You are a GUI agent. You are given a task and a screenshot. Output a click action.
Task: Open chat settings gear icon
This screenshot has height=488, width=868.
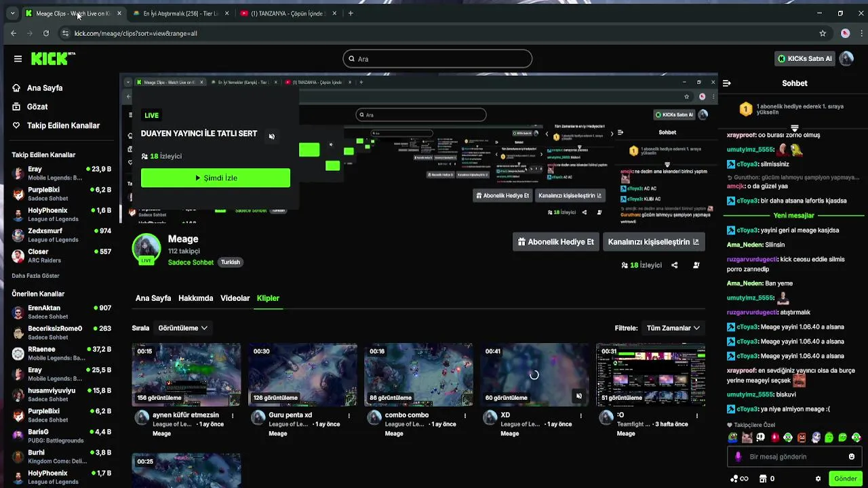tap(818, 479)
